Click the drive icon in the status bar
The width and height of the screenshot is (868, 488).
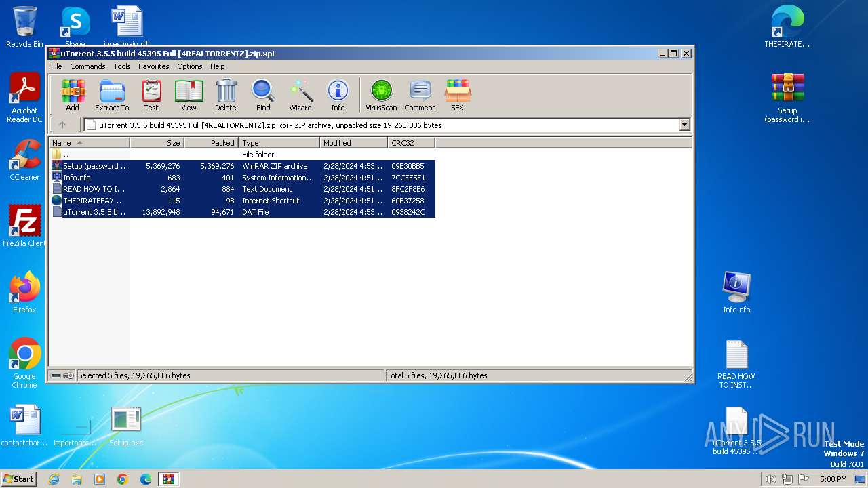(x=56, y=375)
